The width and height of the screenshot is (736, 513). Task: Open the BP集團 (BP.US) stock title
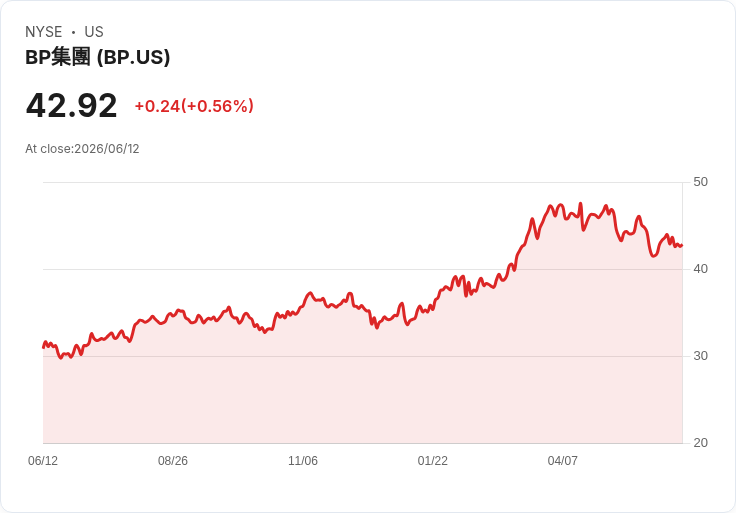tap(98, 57)
